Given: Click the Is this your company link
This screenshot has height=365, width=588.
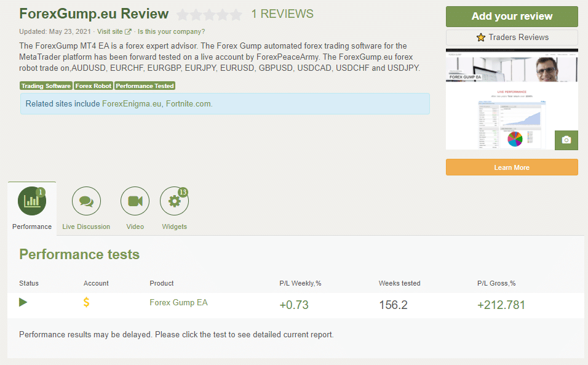Looking at the screenshot, I should [171, 31].
